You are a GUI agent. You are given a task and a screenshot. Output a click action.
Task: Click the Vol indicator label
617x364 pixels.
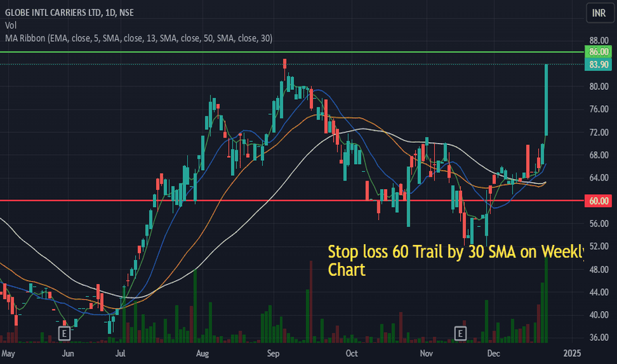11,26
